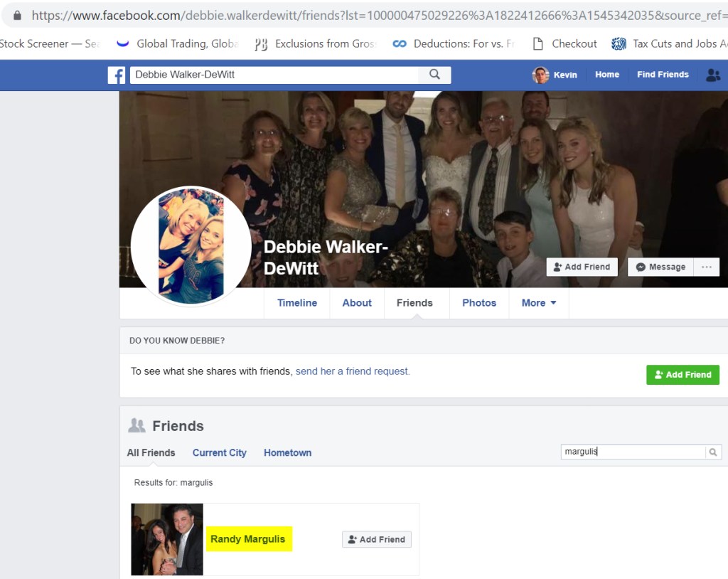
Task: Click 'send her a friend request' link
Action: (353, 371)
